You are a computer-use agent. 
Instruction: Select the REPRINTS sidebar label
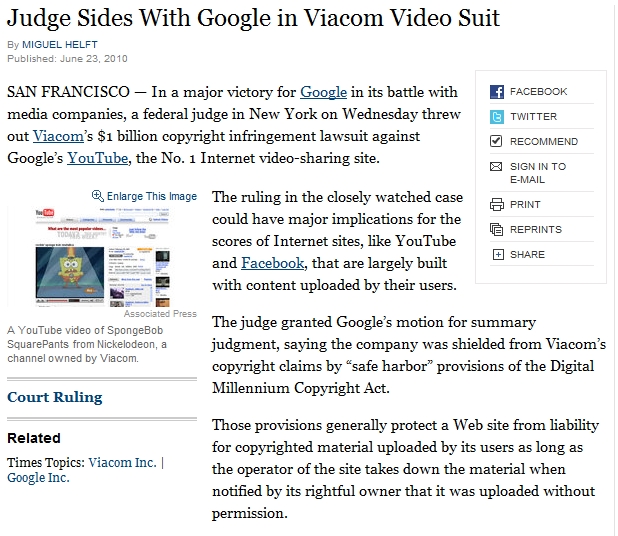coord(536,230)
